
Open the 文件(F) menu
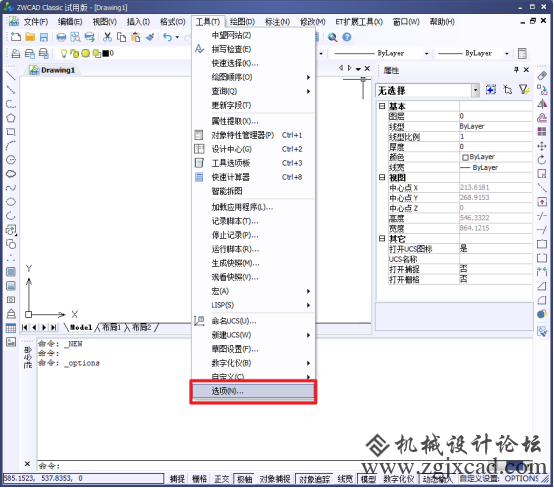click(x=36, y=22)
